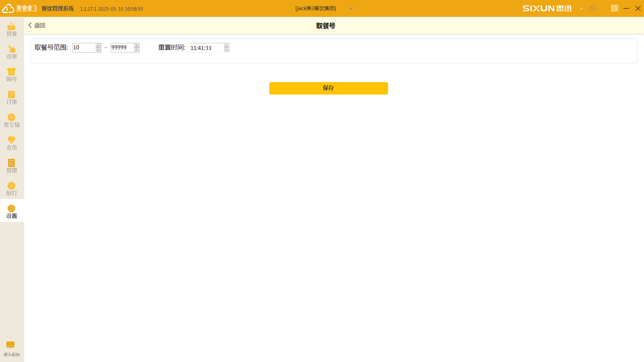The height and width of the screenshot is (362, 644).
Task: Minimize the application window
Action: point(626,8)
